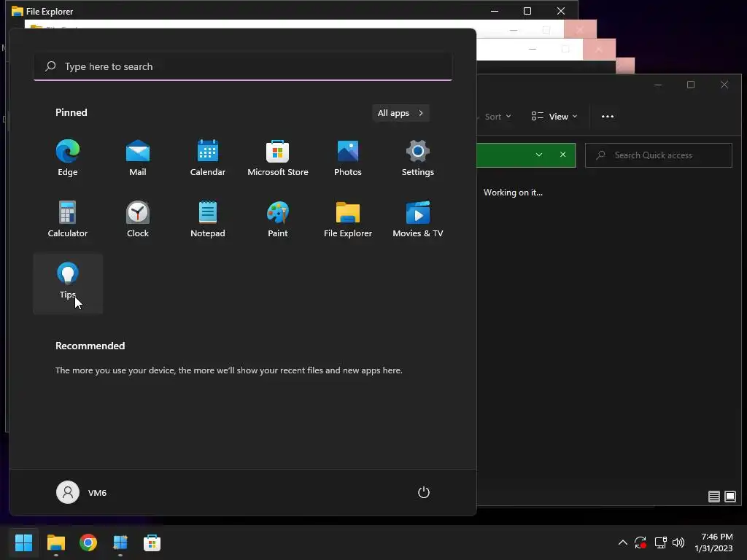Open File Explorer pinned app

coord(348,219)
